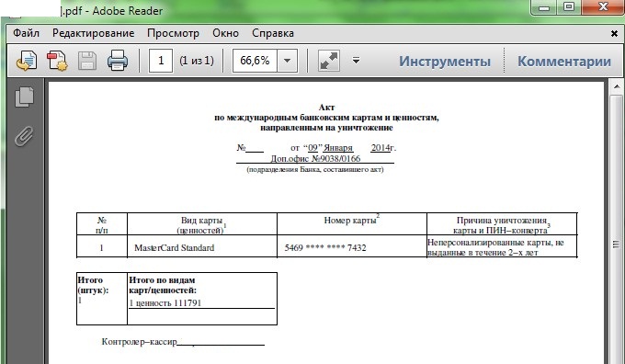Open the Редактирование menu
The width and height of the screenshot is (625, 364).
tap(93, 33)
